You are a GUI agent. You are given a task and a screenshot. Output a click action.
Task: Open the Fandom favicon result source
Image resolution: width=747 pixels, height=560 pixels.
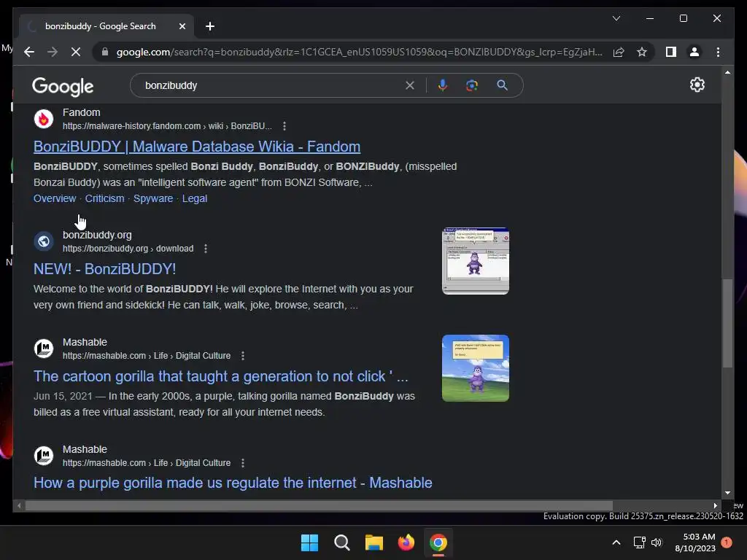(x=43, y=119)
